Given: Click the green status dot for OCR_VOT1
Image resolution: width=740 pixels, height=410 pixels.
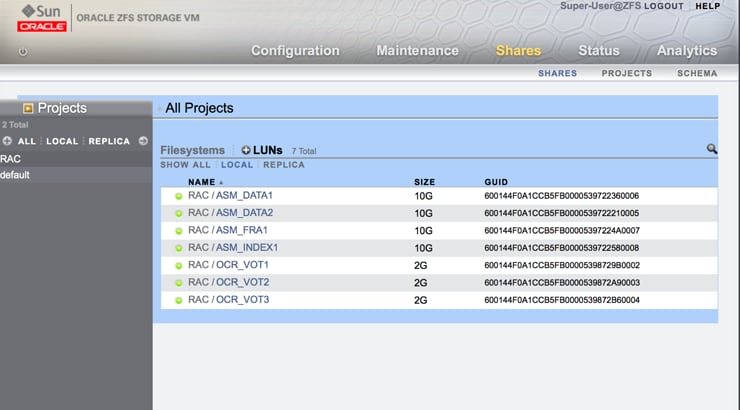Looking at the screenshot, I should (178, 266).
